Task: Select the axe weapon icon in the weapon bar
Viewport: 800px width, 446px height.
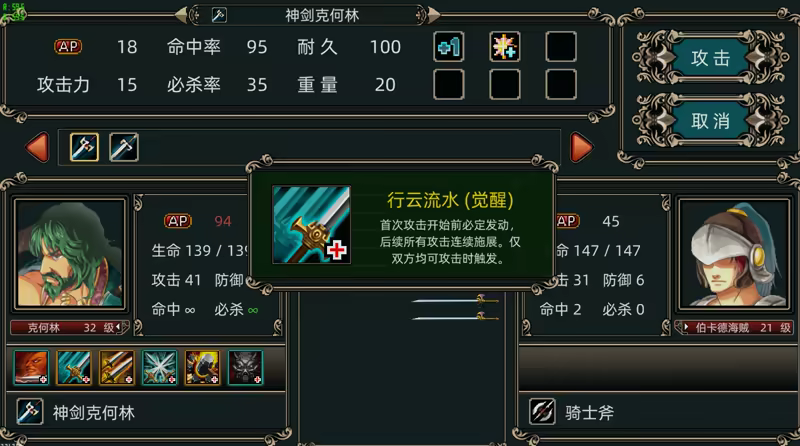Action: pos(84,147)
